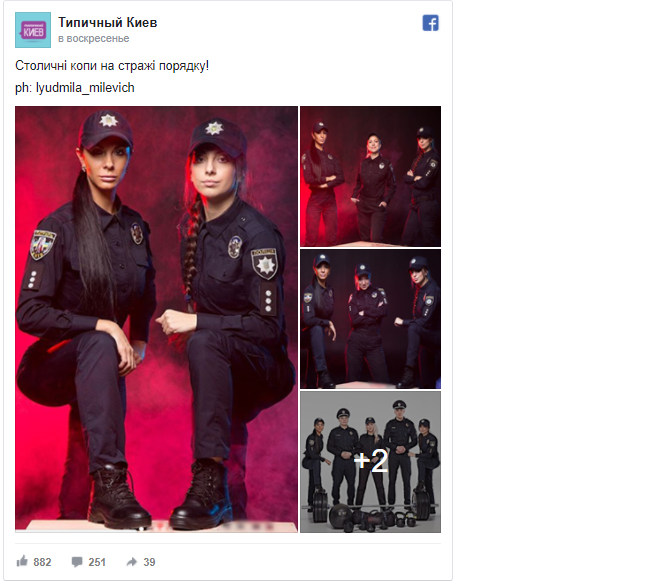Click the share arrow icon
The image size is (661, 583).
click(132, 562)
